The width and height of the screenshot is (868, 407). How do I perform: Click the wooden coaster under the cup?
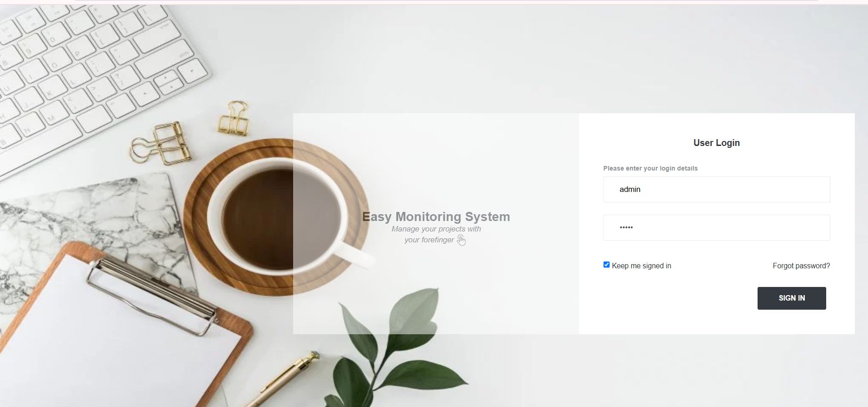(276, 217)
